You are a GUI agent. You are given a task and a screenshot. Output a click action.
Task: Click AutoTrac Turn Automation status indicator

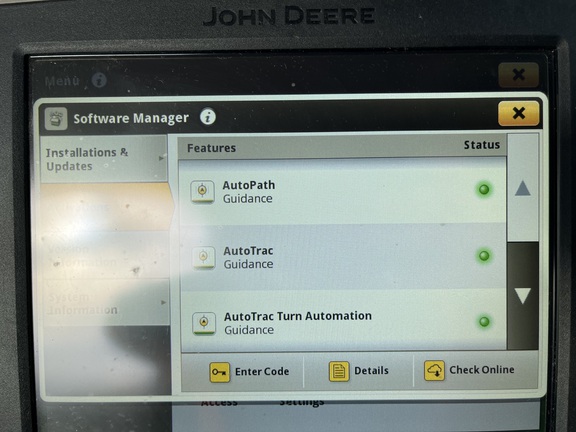pos(484,322)
